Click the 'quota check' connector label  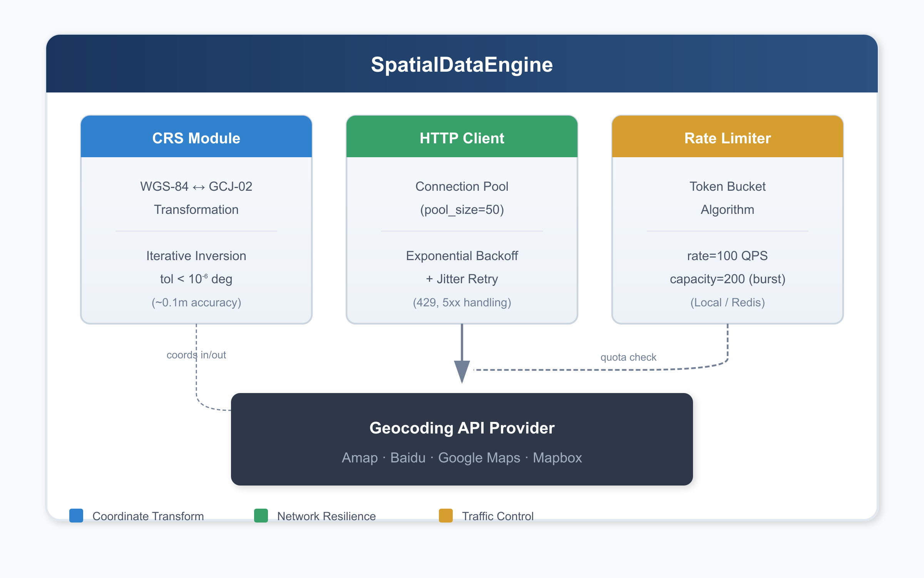(x=628, y=357)
